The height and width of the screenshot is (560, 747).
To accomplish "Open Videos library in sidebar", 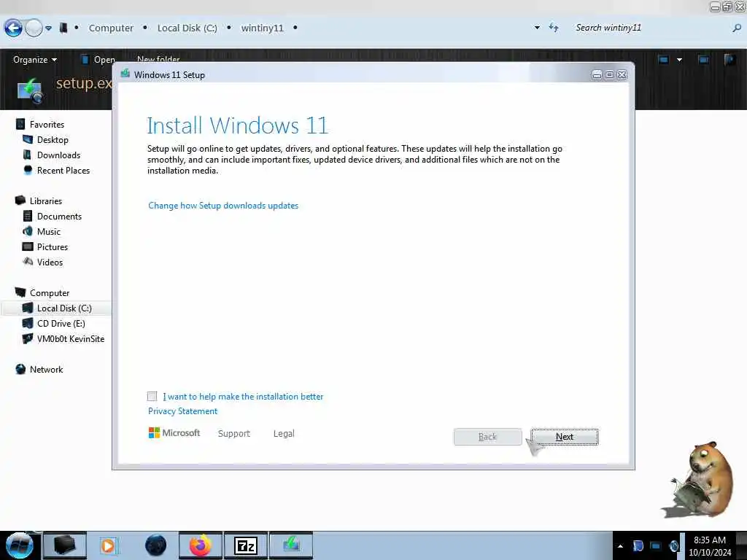I will tap(50, 262).
